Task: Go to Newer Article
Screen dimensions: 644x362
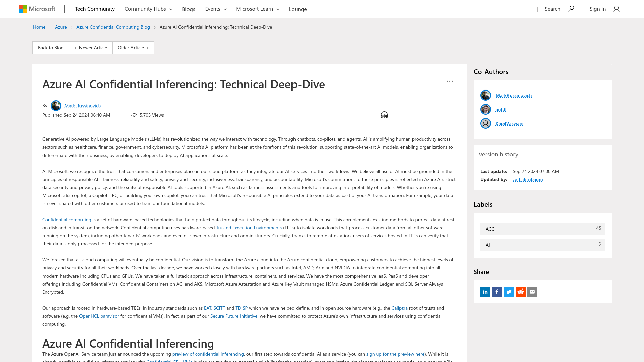Action: pos(91,48)
